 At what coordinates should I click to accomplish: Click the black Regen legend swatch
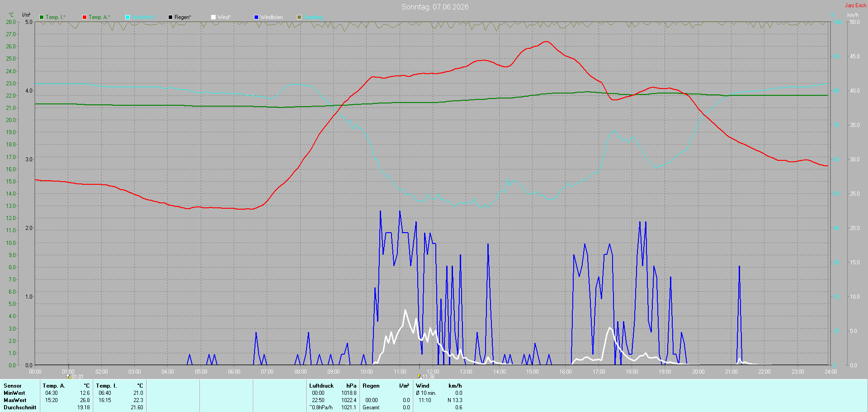(x=170, y=17)
